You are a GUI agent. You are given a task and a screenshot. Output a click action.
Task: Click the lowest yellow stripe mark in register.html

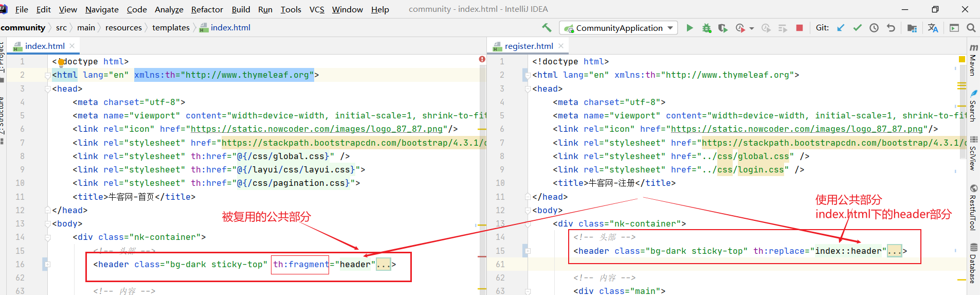[x=962, y=280]
